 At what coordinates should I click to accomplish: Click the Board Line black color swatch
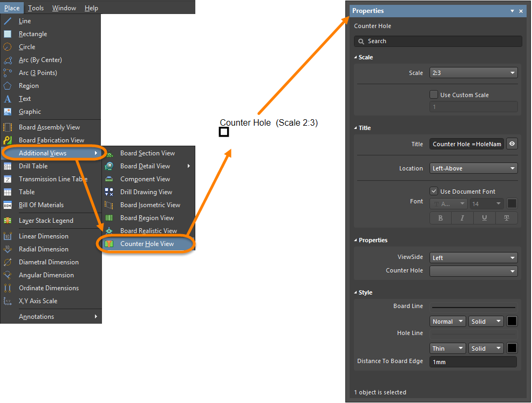(x=511, y=322)
